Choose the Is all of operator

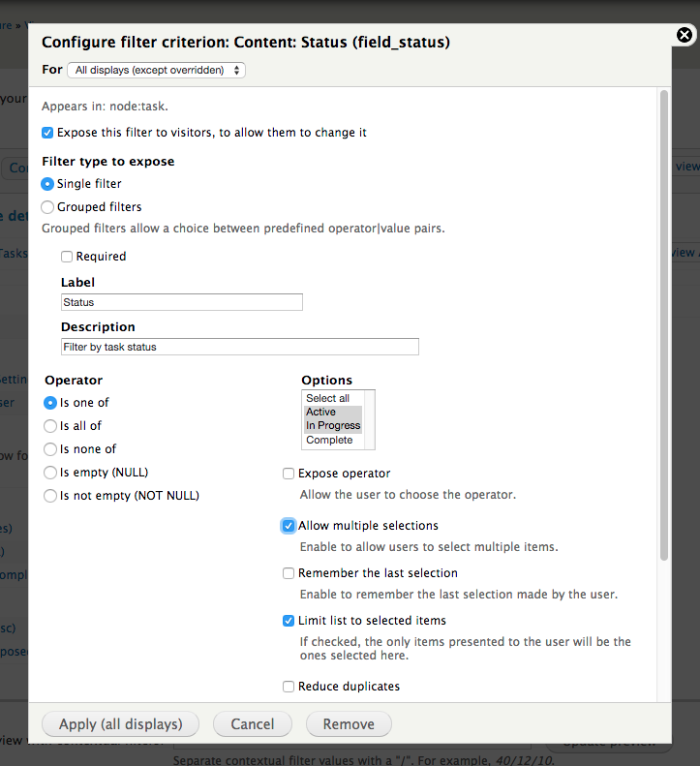(x=50, y=426)
